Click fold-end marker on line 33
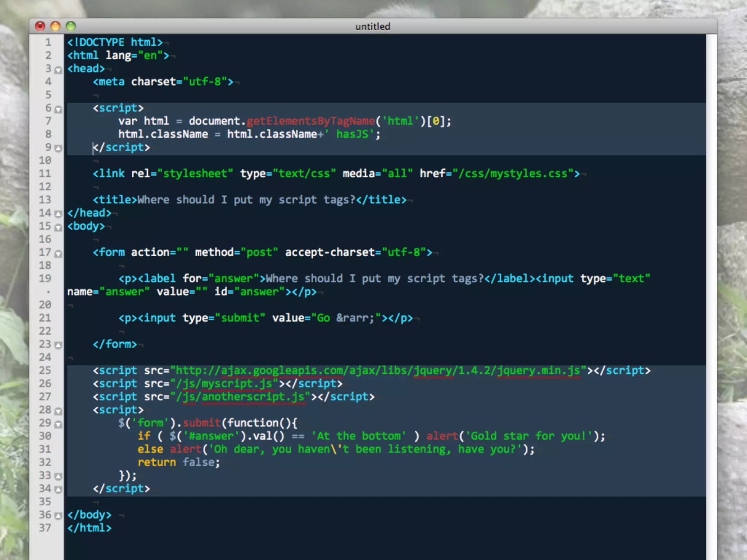Screen dimensions: 747x560 pyautogui.click(x=58, y=476)
